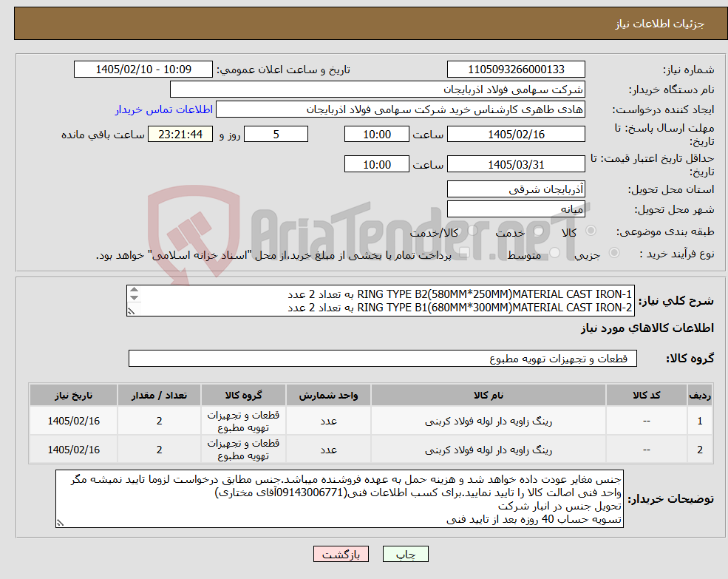Click the price validity date 1405/03/31
The height and width of the screenshot is (579, 728).
coord(516,164)
